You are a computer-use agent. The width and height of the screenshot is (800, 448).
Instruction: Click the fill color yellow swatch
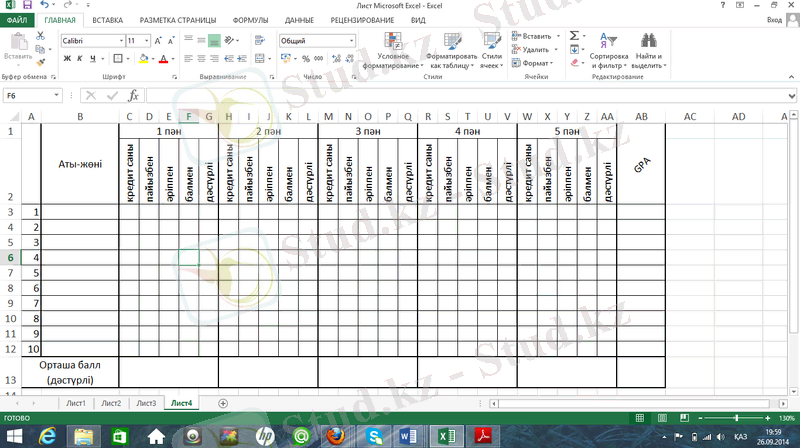coord(142,59)
